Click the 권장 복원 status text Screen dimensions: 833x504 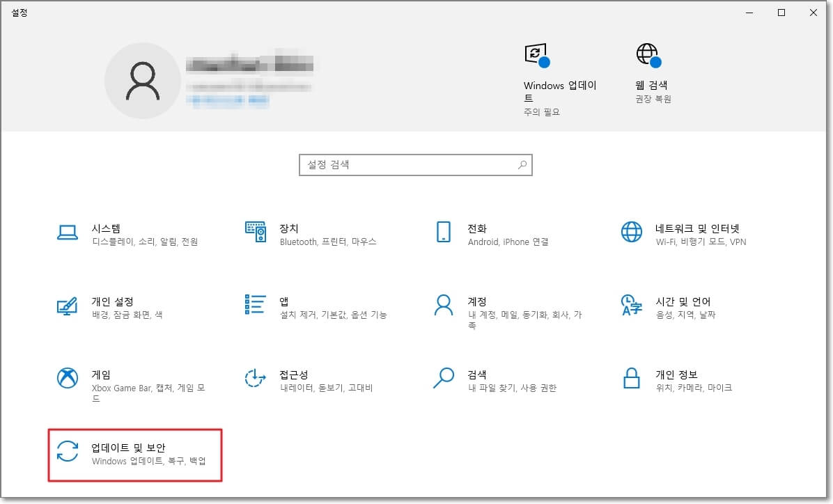(653, 100)
